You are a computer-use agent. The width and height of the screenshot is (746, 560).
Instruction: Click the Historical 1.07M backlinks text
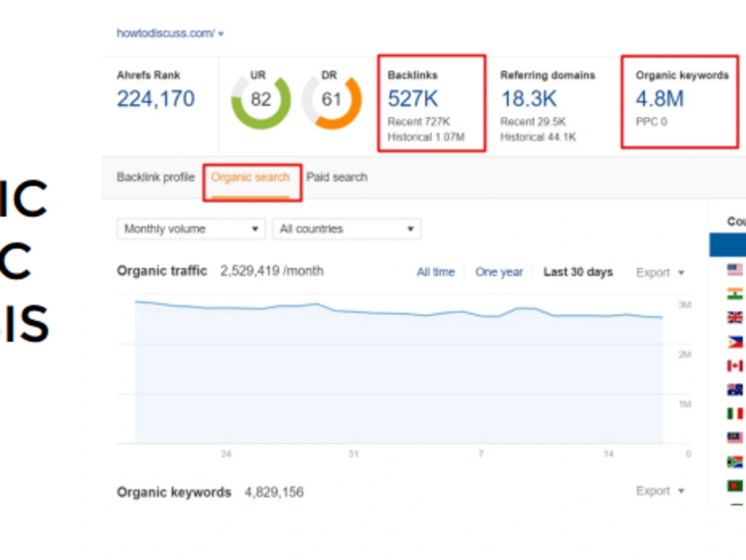pos(426,137)
